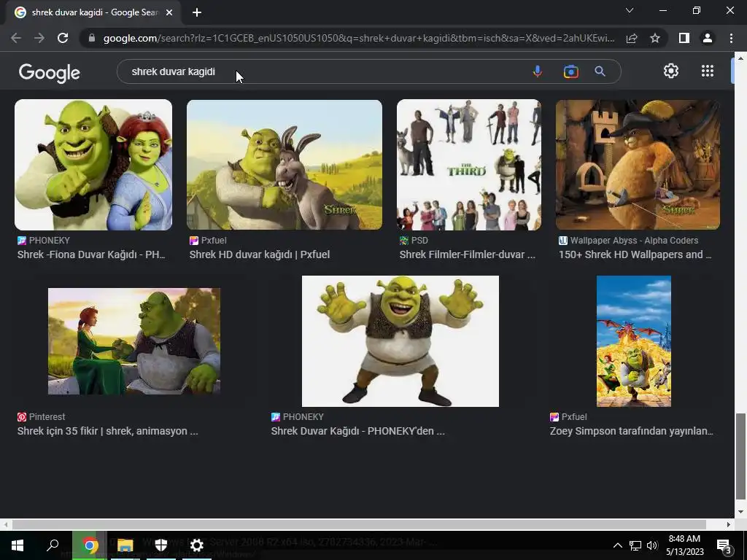Viewport: 747px width, 560px height.
Task: Go to the Google logo homepage
Action: coord(50,73)
